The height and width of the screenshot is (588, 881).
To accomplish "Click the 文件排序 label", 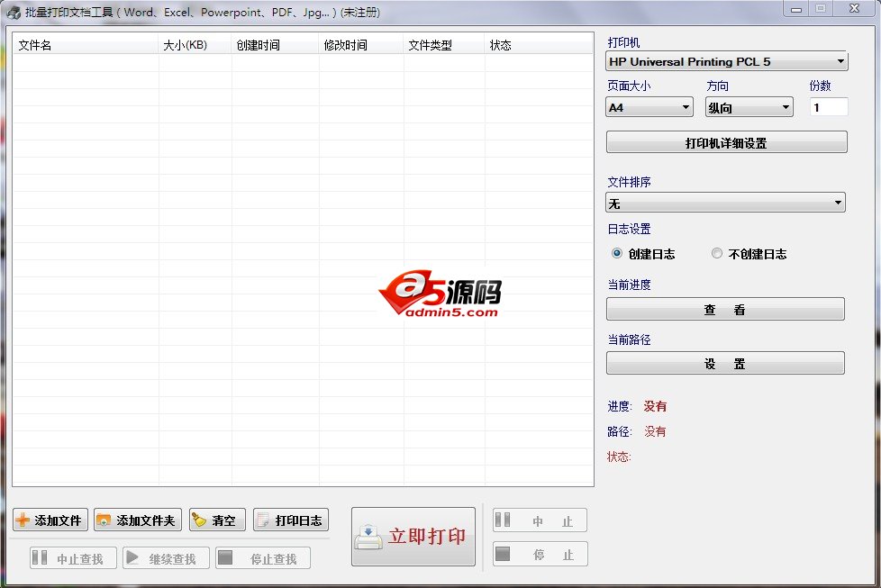I will click(x=629, y=182).
